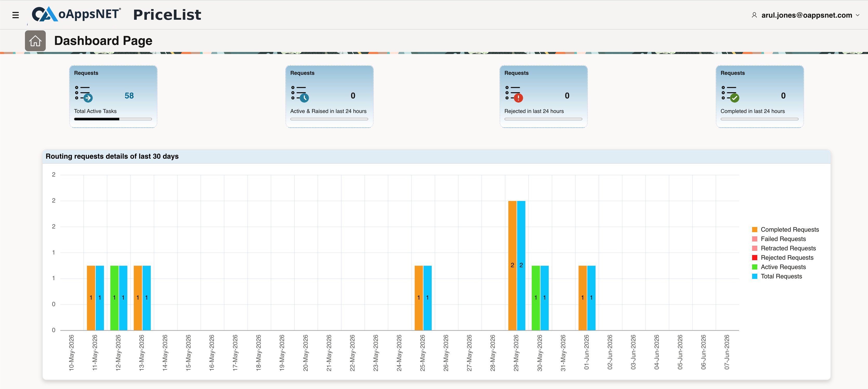Click the orange completed bar for 25-May-2026
Image resolution: width=868 pixels, height=389 pixels.
pos(418,298)
